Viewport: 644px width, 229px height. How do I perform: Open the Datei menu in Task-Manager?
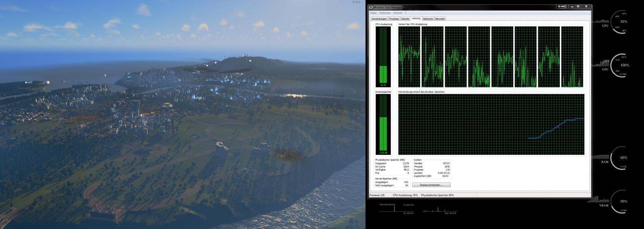(x=373, y=13)
